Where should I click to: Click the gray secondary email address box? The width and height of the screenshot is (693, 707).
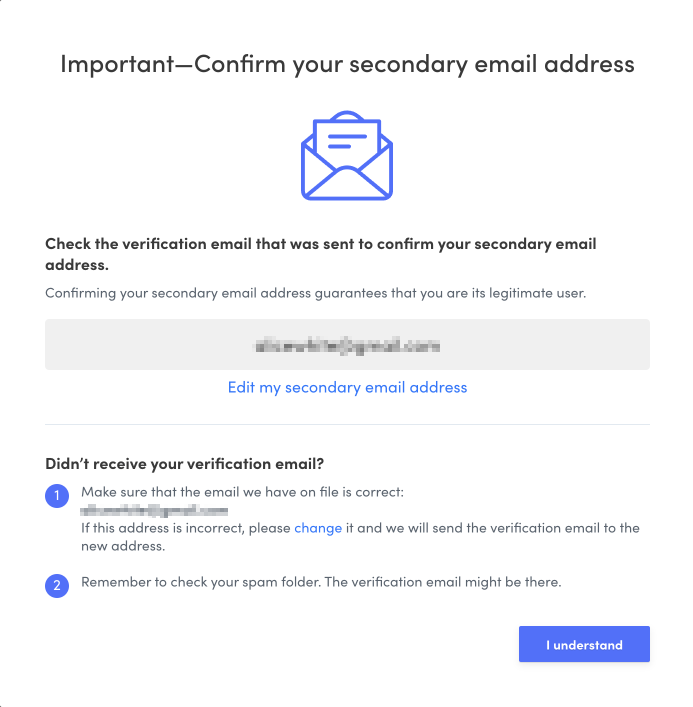[x=347, y=345]
